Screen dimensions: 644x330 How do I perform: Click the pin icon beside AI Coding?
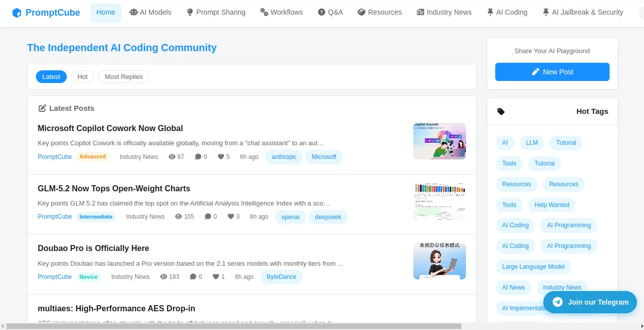pyautogui.click(x=490, y=12)
